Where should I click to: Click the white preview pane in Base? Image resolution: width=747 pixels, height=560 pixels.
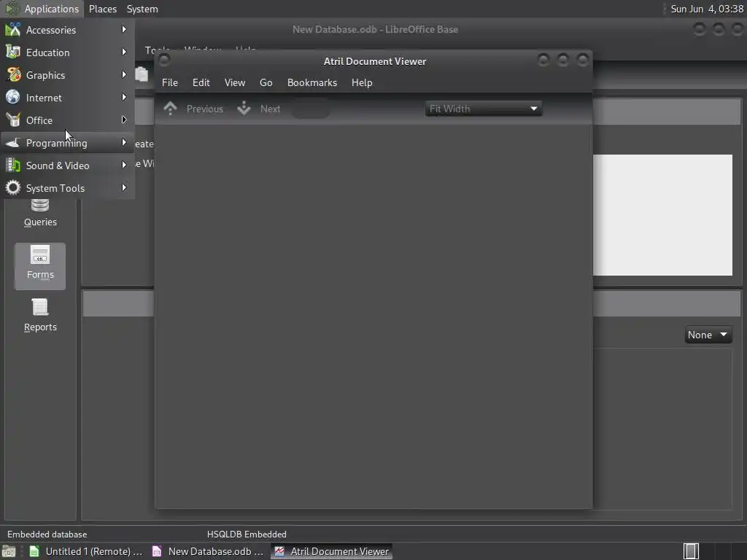click(x=662, y=215)
